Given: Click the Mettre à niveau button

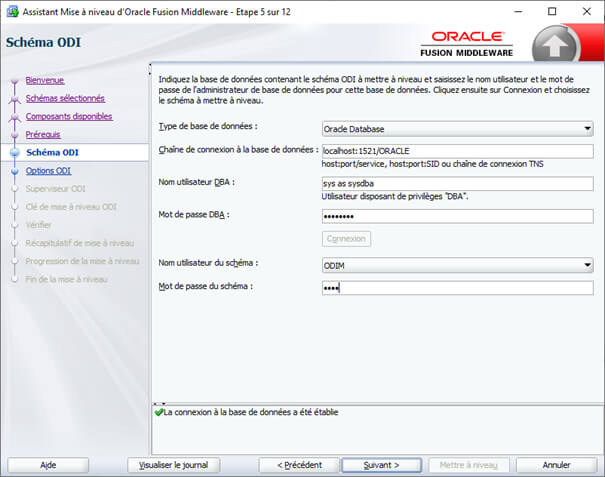Looking at the screenshot, I should pyautogui.click(x=468, y=465).
